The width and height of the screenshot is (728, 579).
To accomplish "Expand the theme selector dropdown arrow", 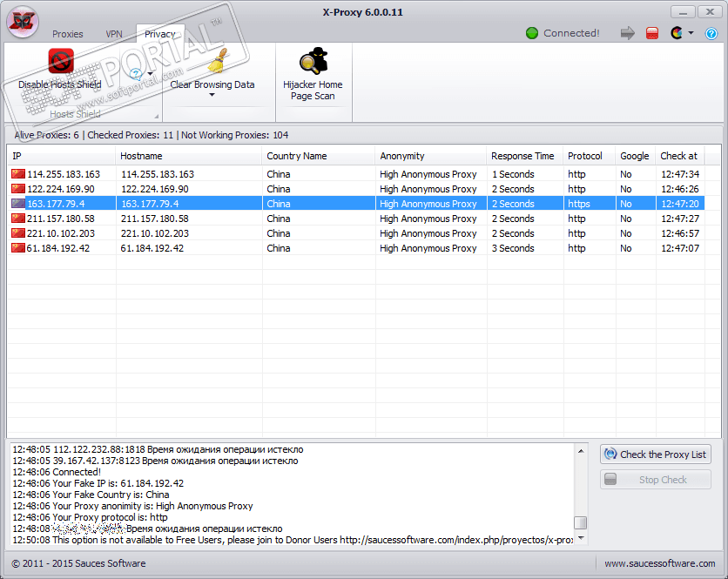I will (691, 33).
